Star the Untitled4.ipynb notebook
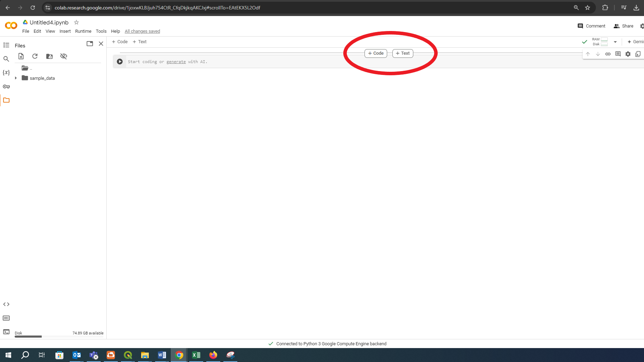This screenshot has width=644, height=362. [76, 22]
